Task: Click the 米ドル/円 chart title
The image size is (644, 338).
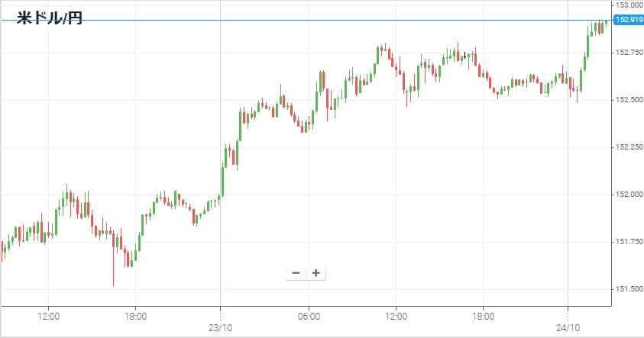Action: click(x=49, y=18)
